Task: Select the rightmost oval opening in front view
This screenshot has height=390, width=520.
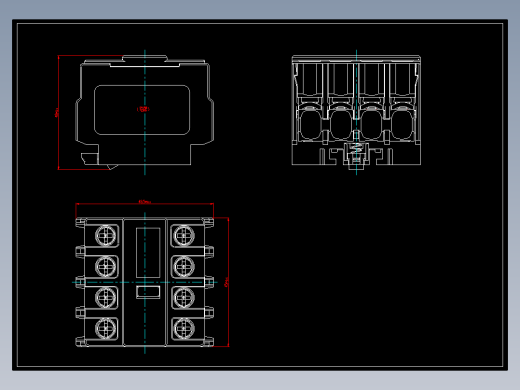Action: (402, 125)
